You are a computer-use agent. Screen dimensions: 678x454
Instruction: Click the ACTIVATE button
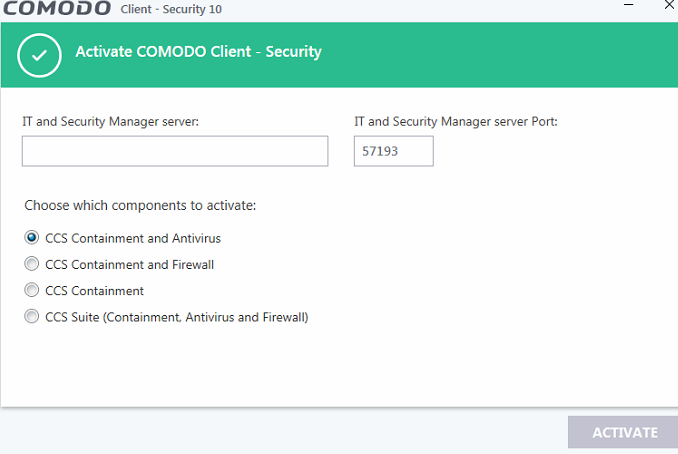pyautogui.click(x=623, y=432)
